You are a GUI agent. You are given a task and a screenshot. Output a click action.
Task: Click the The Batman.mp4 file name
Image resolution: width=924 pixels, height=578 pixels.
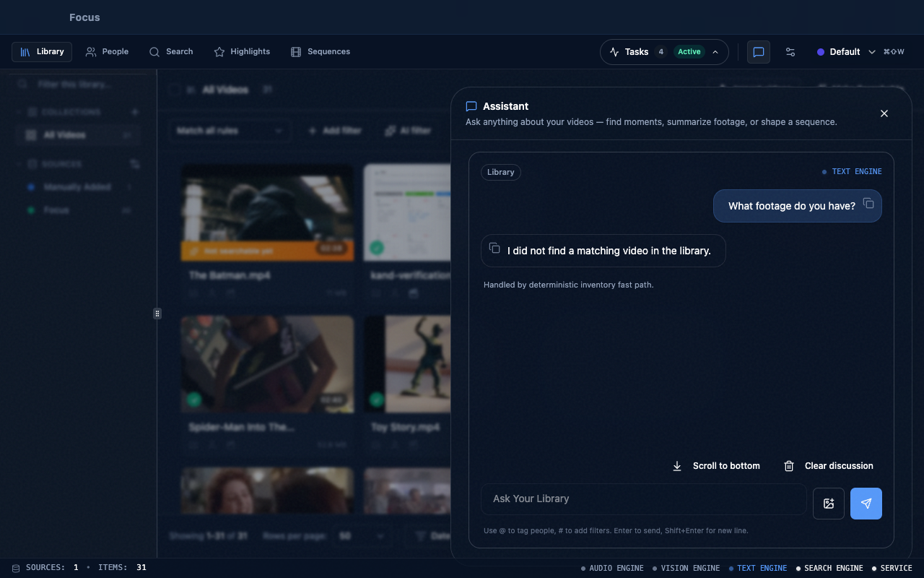click(x=230, y=275)
